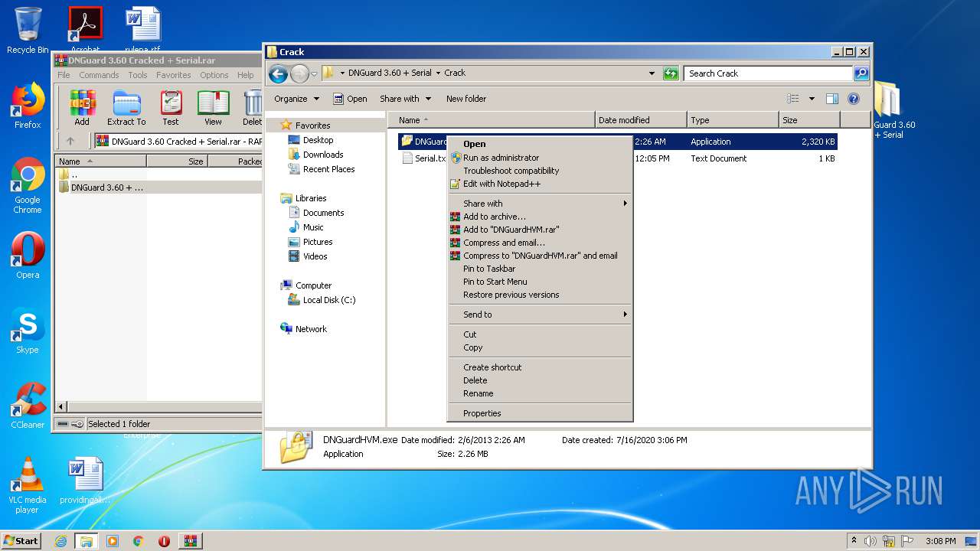Click the refresh button beside address bar

[x=671, y=73]
